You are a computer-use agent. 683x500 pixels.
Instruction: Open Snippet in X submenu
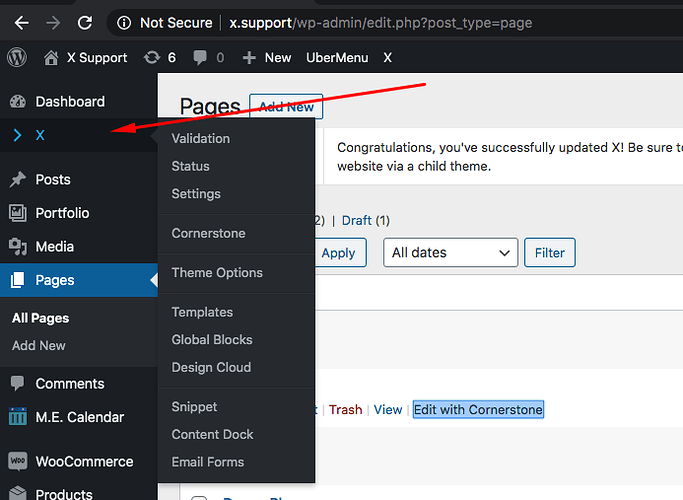coord(194,406)
